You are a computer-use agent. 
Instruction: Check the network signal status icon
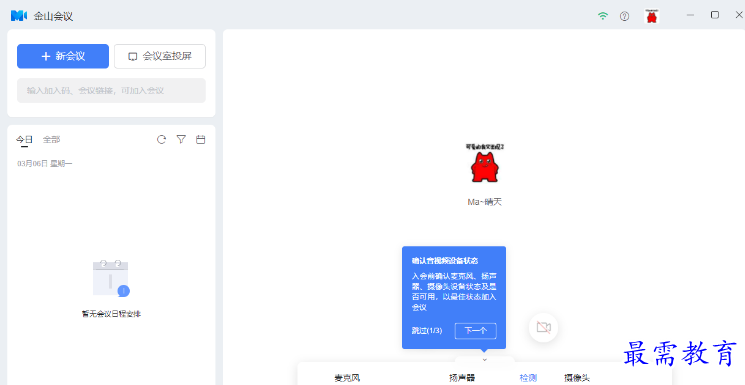pos(602,16)
